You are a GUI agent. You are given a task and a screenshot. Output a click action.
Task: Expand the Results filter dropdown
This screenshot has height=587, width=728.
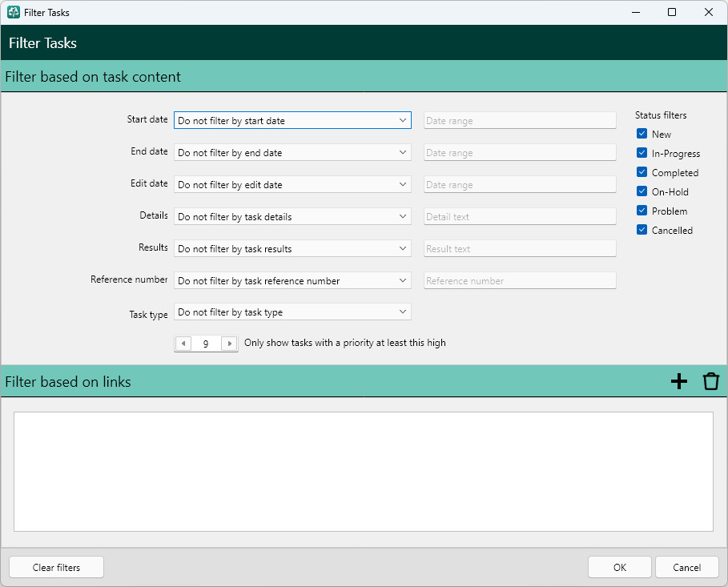point(292,248)
